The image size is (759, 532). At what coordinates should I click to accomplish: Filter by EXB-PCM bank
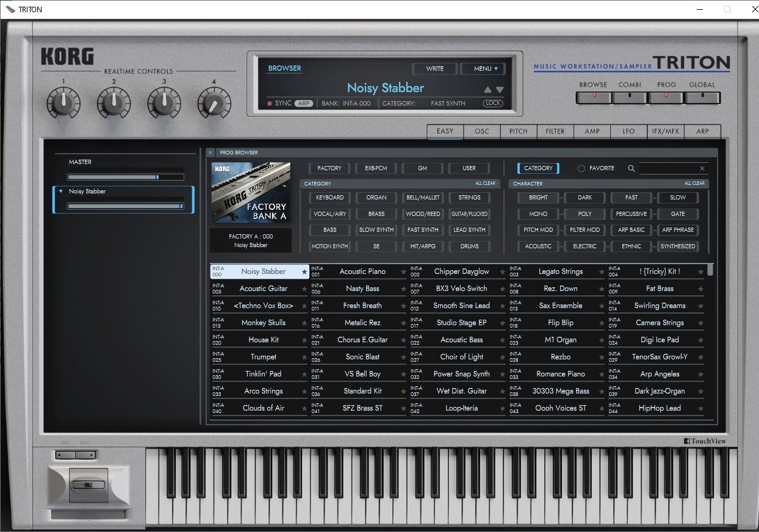tap(376, 168)
